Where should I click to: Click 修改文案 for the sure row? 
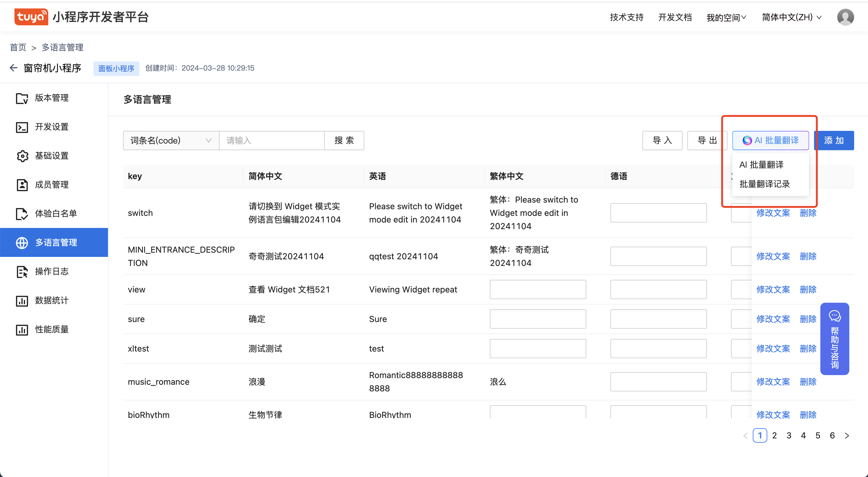click(773, 319)
